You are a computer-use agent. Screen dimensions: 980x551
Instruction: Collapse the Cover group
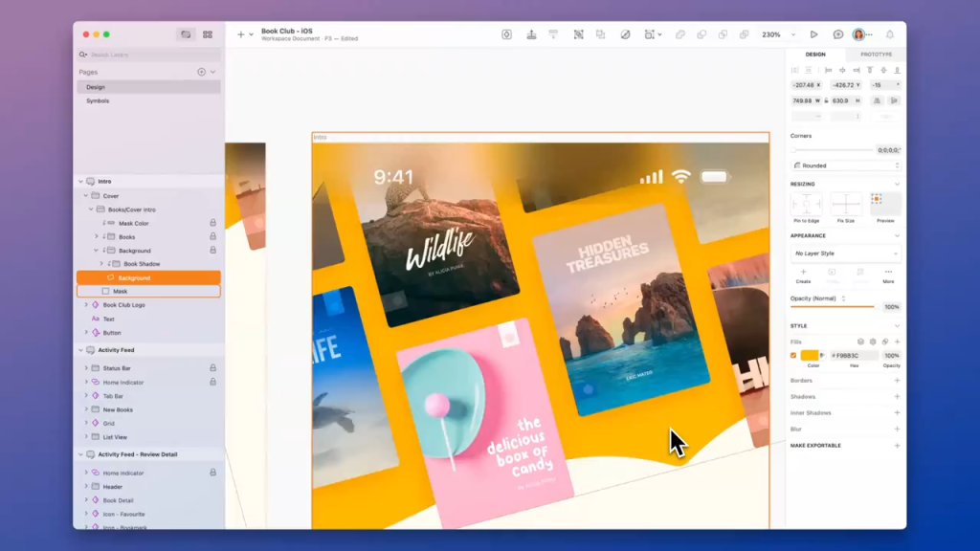(x=85, y=195)
